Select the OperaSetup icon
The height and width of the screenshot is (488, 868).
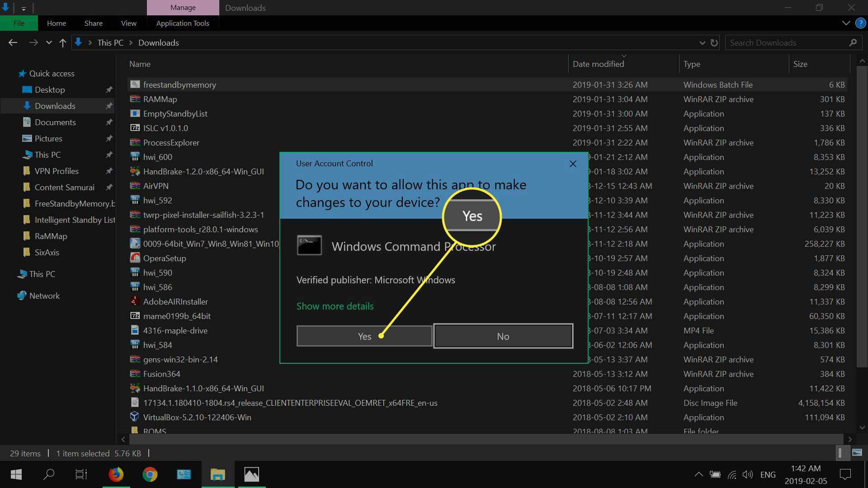[x=135, y=258]
